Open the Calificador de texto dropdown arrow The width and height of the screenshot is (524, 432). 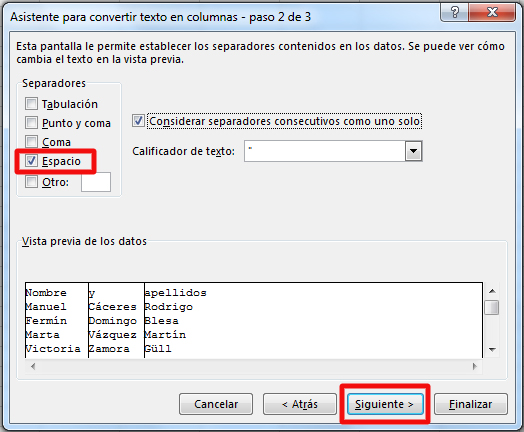coord(413,151)
